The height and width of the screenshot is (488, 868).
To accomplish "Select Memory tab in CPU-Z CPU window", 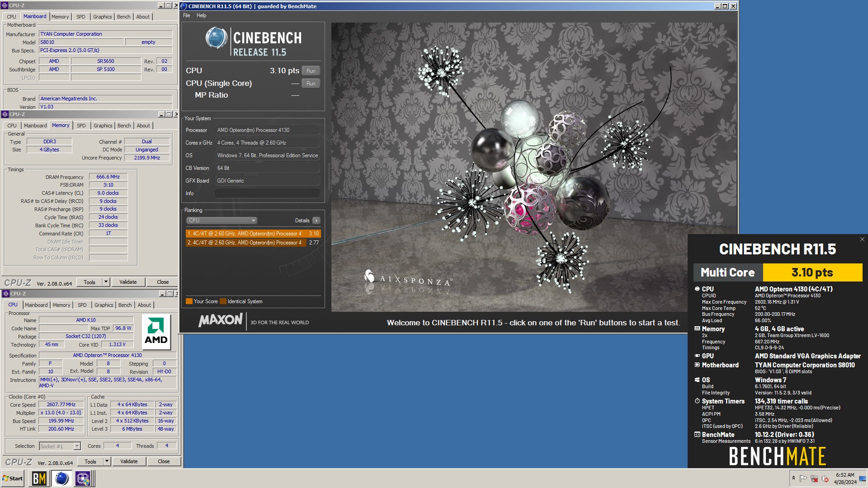I will coord(61,305).
